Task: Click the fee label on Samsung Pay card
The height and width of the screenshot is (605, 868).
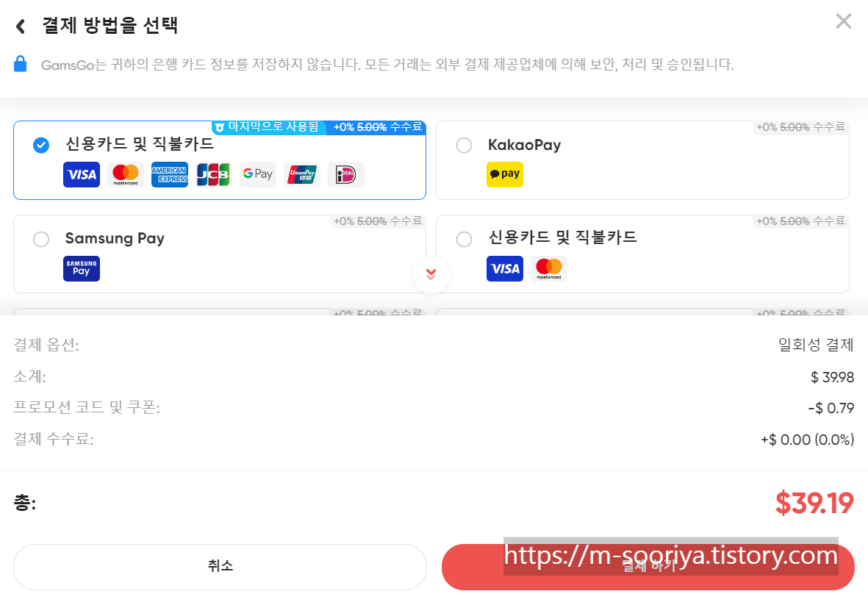Action: (x=378, y=221)
